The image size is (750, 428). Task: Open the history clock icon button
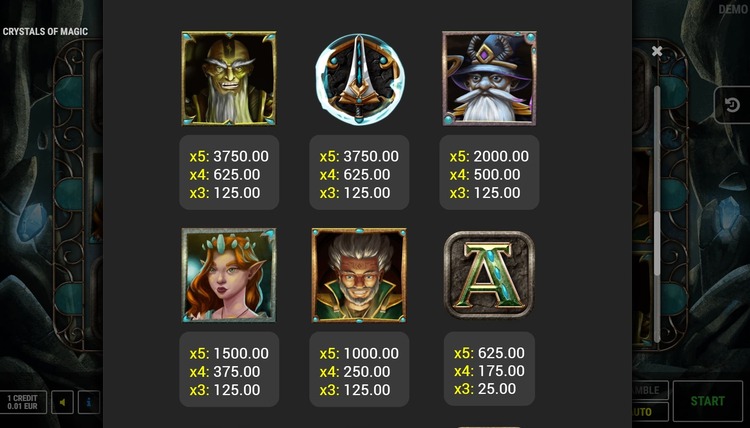(x=732, y=105)
